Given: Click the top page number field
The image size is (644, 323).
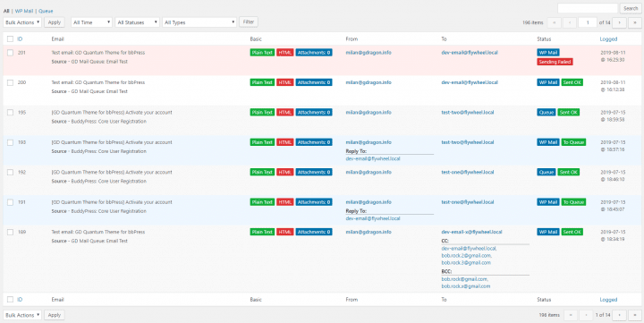Looking at the screenshot, I should tap(588, 22).
